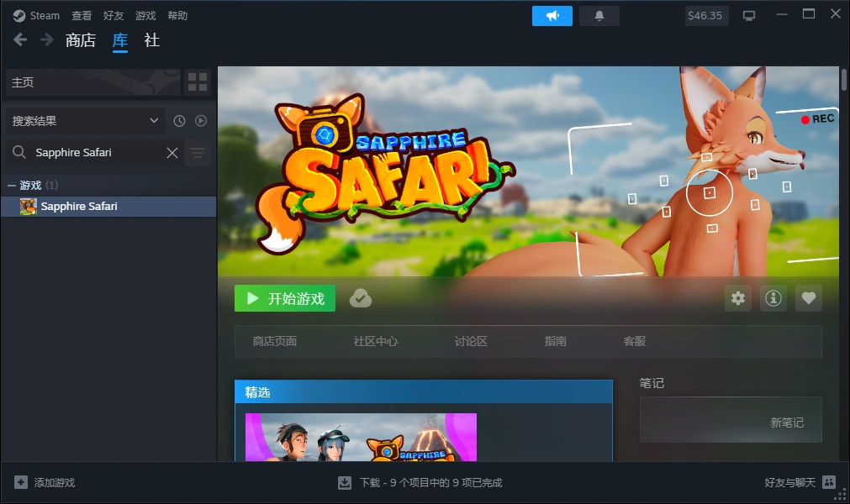Click the search magnifier icon
The image size is (850, 504).
[x=19, y=152]
